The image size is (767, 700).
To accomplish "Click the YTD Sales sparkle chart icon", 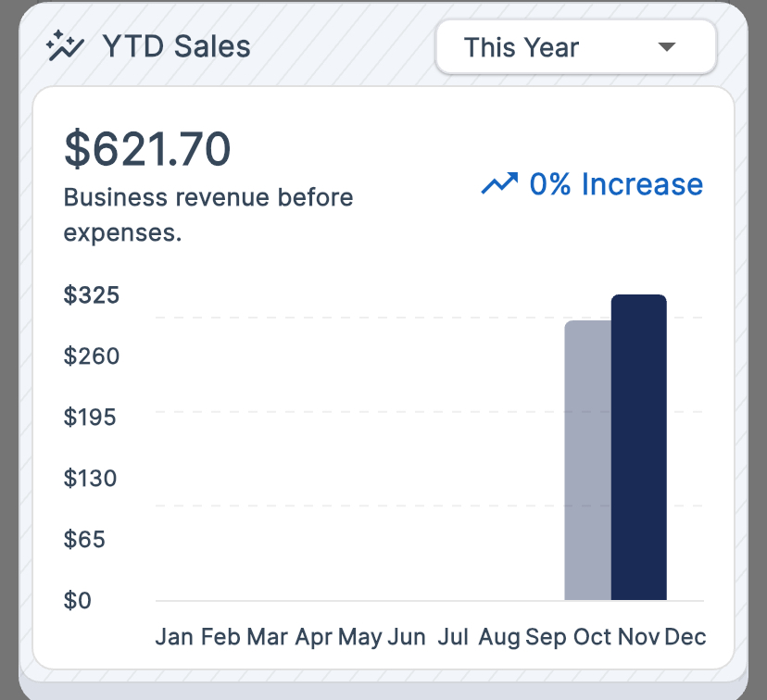I will [65, 46].
